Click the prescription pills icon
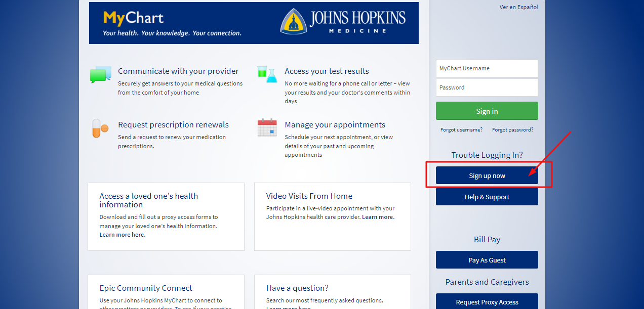Viewport: 644px width, 309px height. 100,128
